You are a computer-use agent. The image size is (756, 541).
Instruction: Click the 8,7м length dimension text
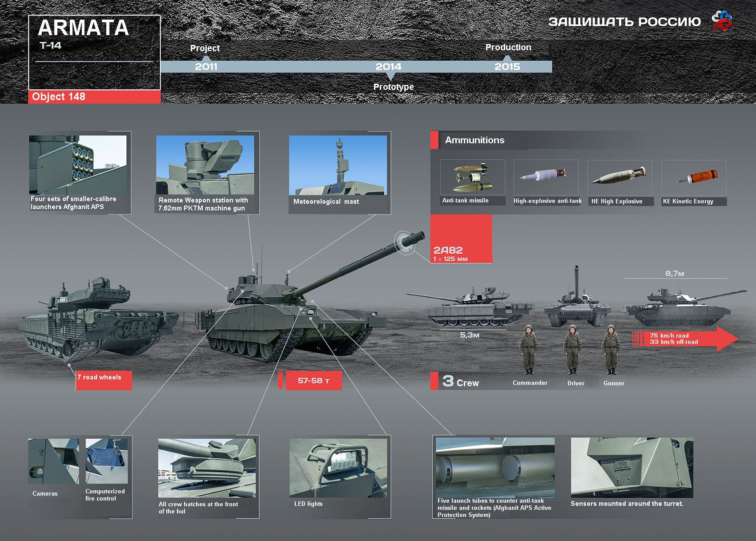tap(675, 274)
